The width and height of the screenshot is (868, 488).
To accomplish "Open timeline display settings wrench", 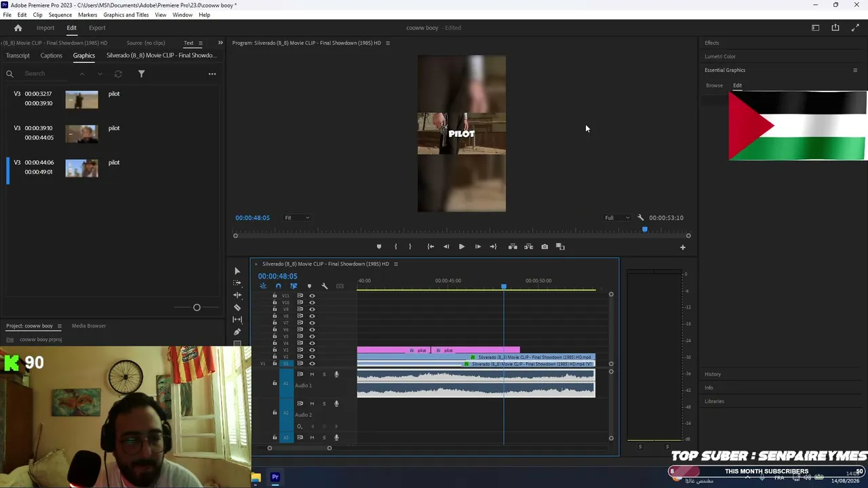I will tap(324, 286).
